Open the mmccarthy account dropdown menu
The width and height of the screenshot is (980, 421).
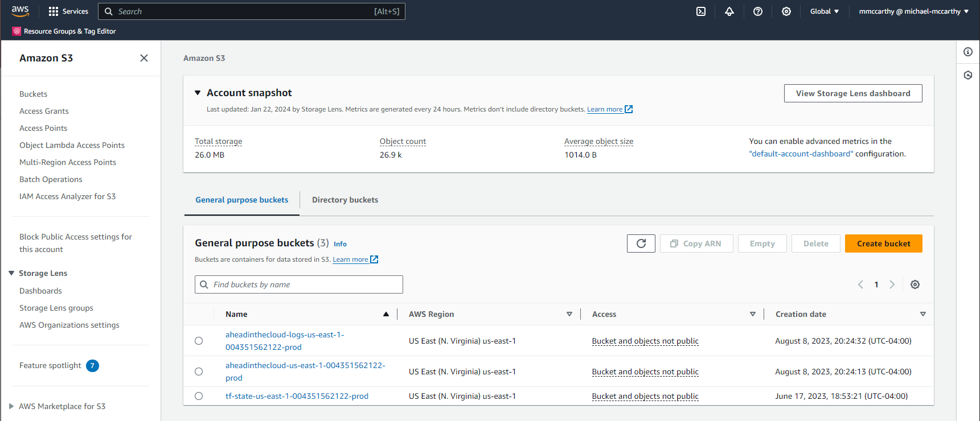[914, 11]
